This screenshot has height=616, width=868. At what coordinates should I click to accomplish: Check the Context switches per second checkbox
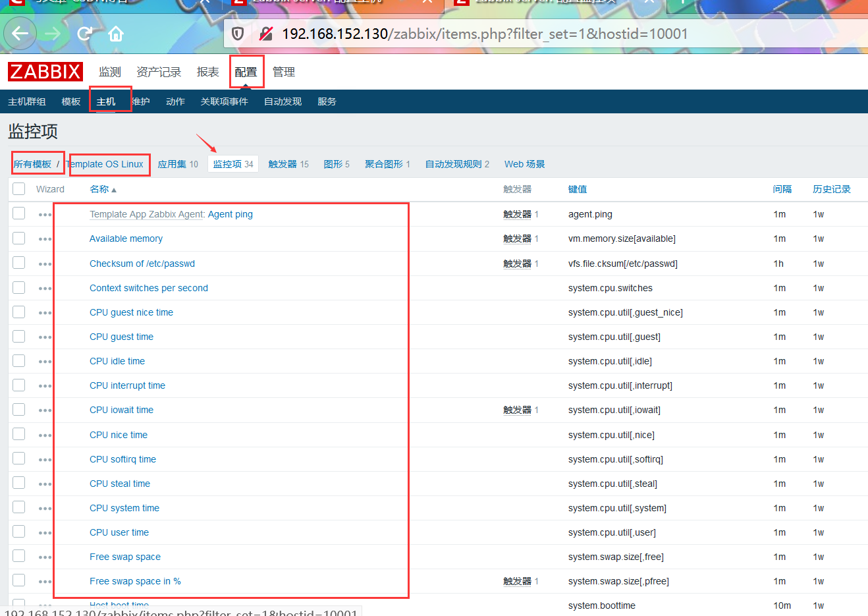[x=19, y=287]
